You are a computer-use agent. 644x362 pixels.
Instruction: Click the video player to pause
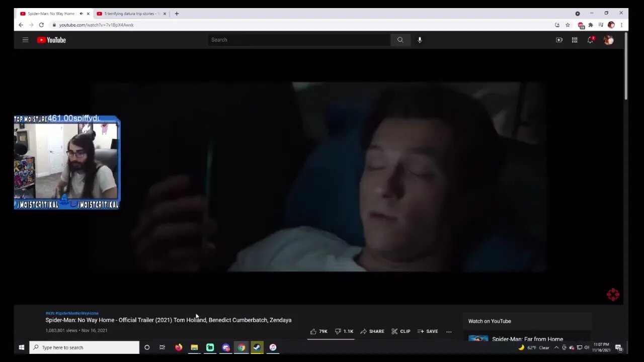318,176
